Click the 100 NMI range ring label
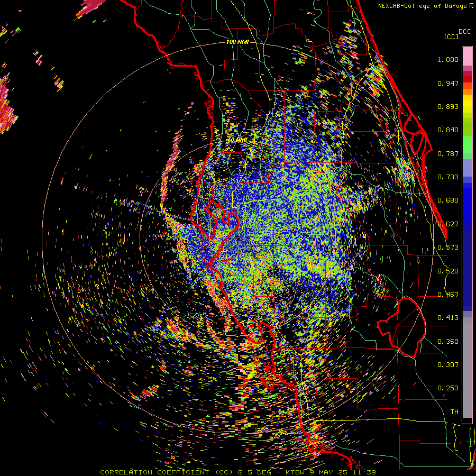The image size is (476, 476). (237, 42)
